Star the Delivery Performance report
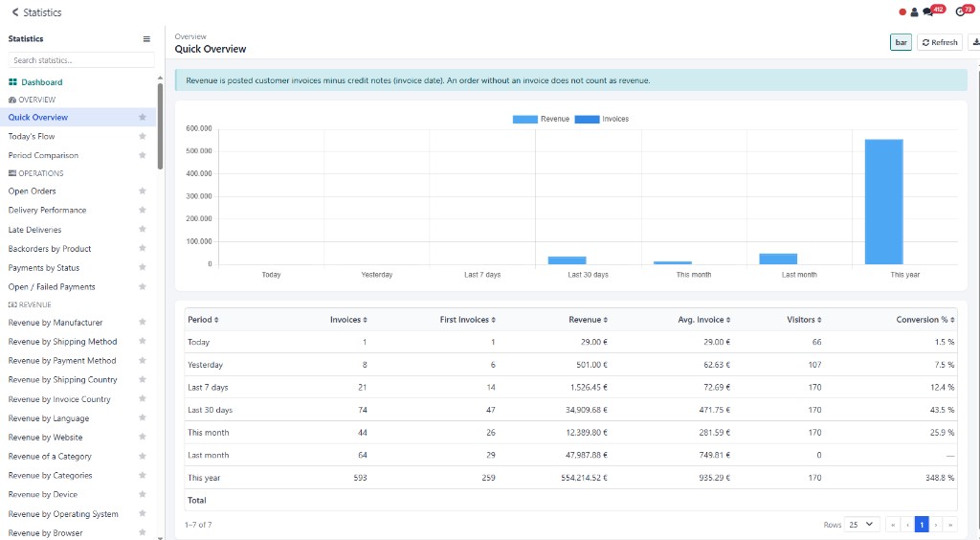 (x=143, y=210)
